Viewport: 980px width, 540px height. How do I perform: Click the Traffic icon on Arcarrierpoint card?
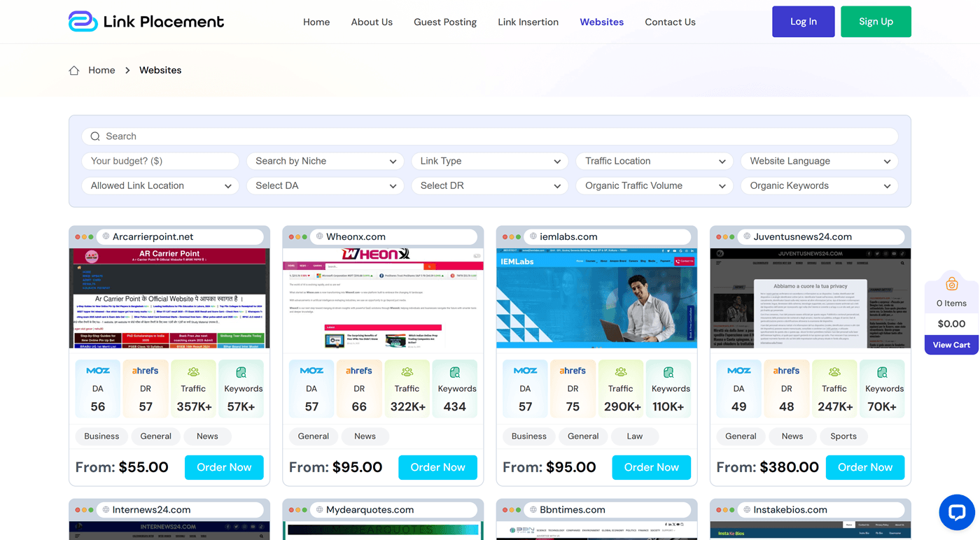193,372
